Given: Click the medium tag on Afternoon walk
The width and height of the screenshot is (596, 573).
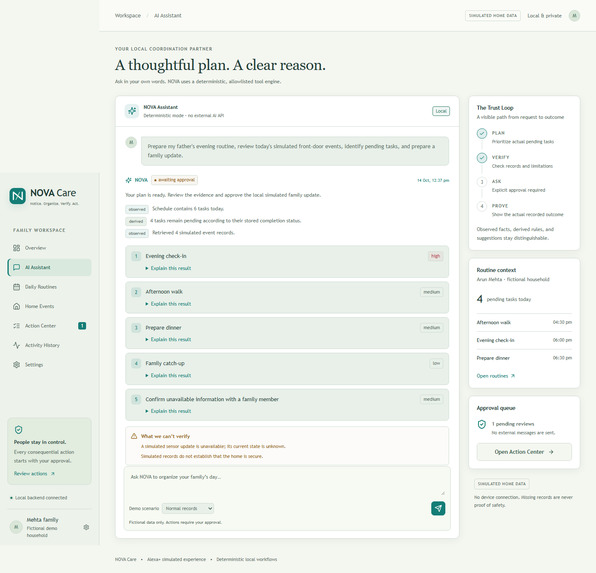Looking at the screenshot, I should click(431, 292).
